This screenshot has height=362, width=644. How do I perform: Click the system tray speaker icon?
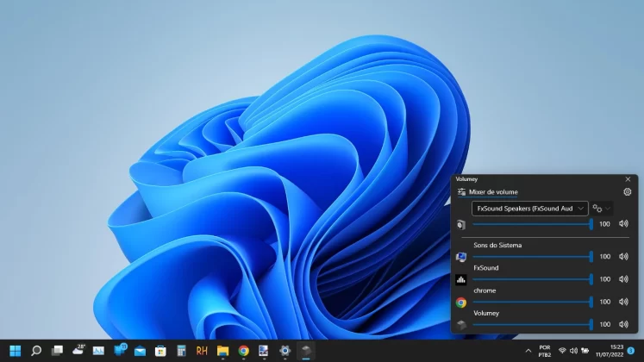tap(573, 351)
